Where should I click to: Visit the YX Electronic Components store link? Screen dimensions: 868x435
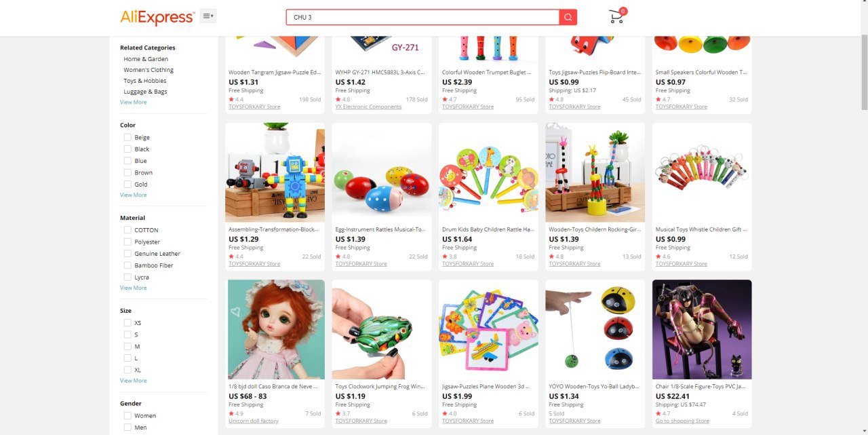(368, 107)
